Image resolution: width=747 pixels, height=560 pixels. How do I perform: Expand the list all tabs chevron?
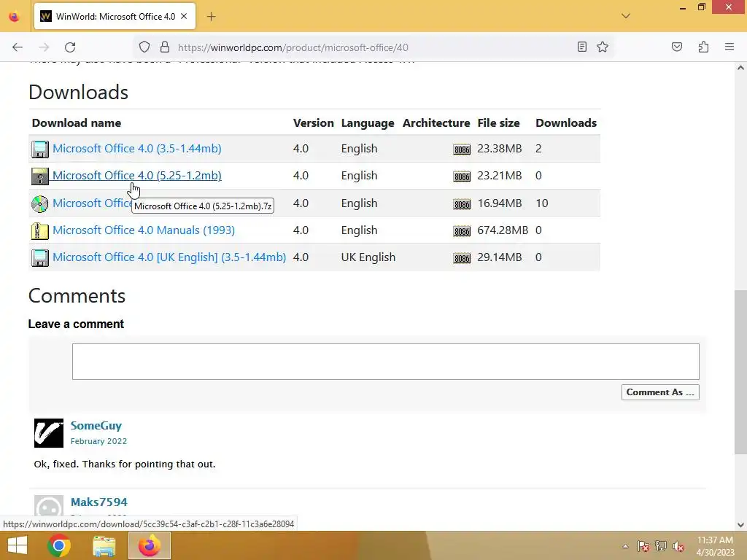pyautogui.click(x=625, y=16)
